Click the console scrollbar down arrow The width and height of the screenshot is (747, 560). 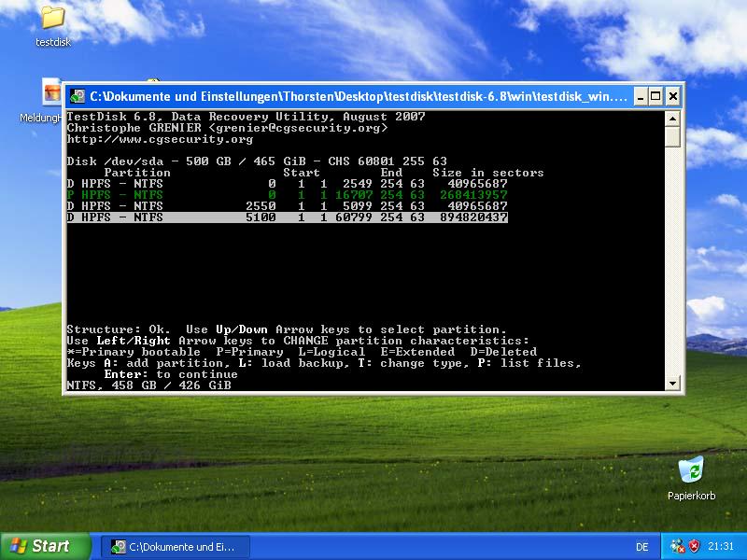coord(672,384)
